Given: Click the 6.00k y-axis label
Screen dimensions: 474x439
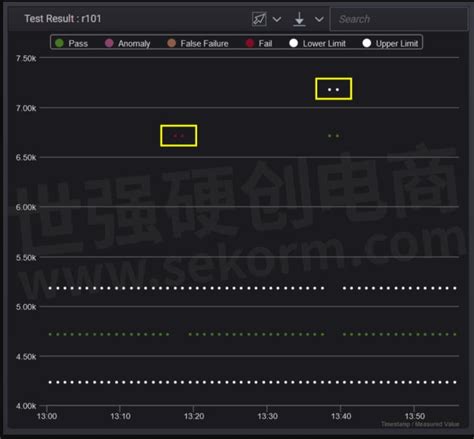Looking at the screenshot, I should pos(26,207).
